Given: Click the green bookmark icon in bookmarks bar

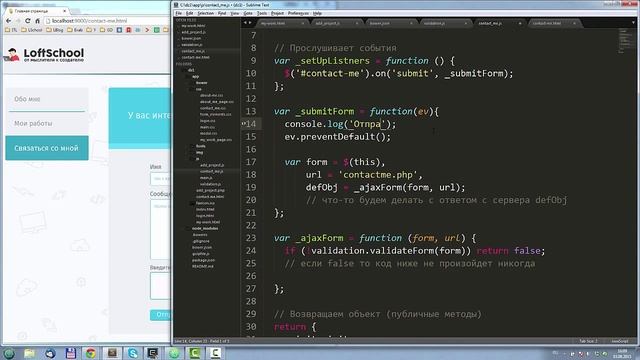Looking at the screenshot, I should [x=156, y=30].
